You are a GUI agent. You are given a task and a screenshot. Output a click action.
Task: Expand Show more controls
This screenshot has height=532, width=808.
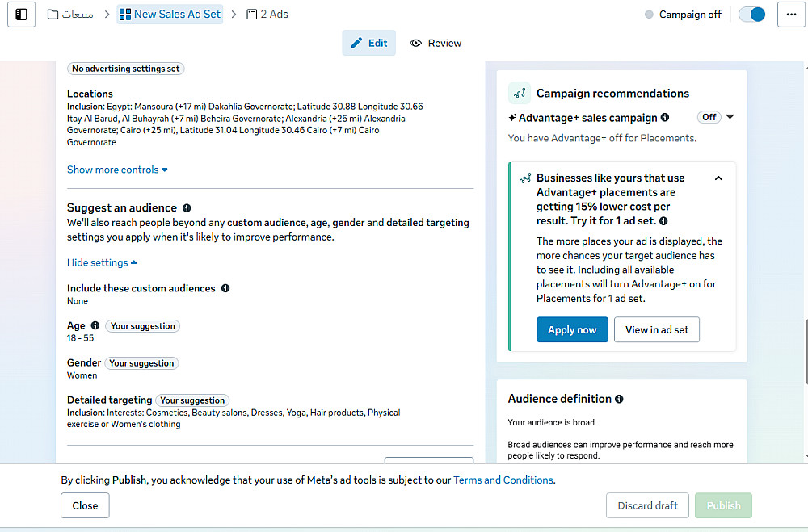[117, 170]
